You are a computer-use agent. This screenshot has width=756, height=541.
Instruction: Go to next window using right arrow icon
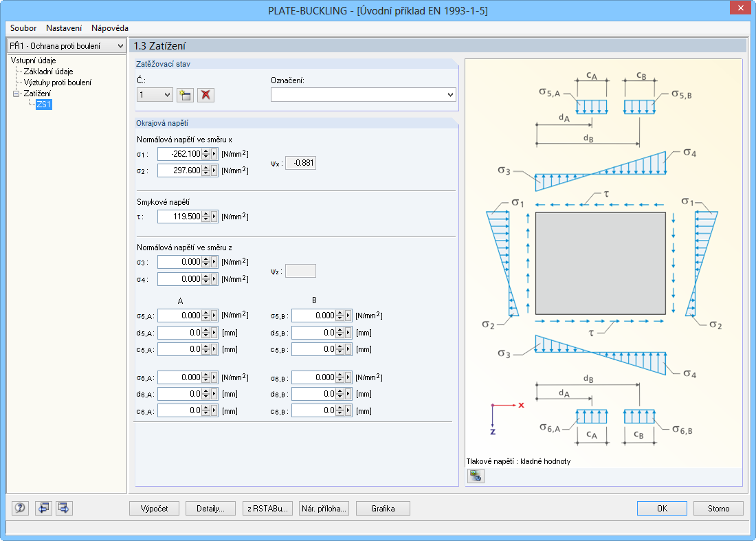64,508
